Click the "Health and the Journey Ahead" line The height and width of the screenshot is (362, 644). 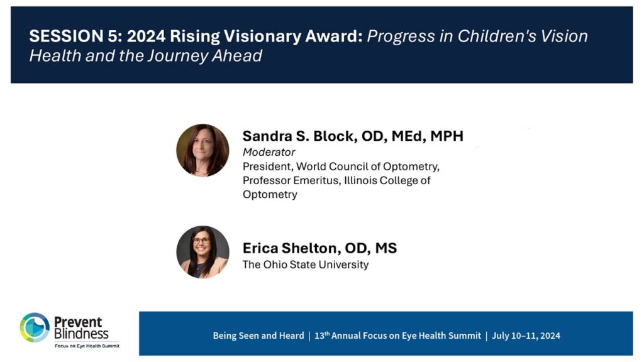145,56
